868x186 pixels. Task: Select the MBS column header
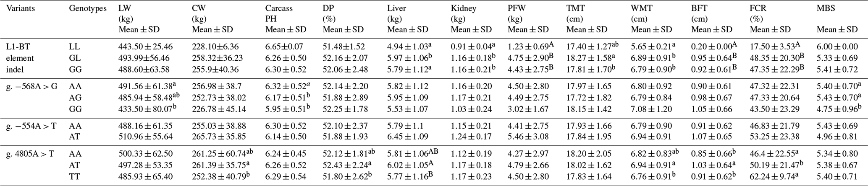point(826,8)
